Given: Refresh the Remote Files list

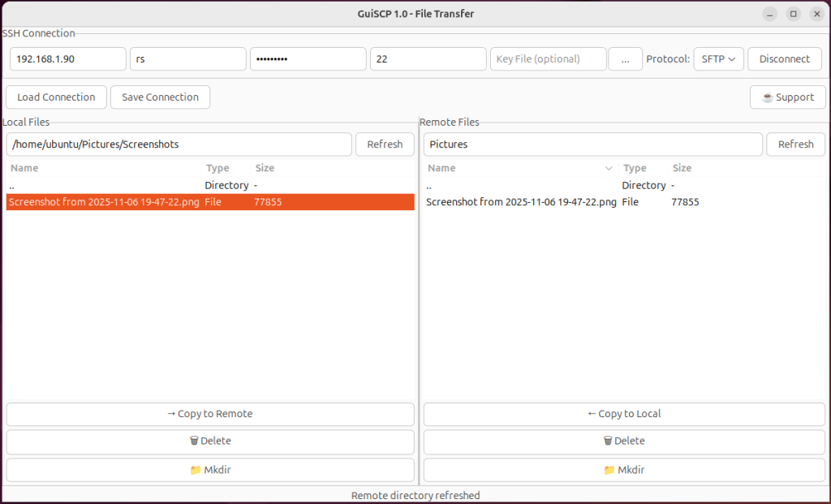Looking at the screenshot, I should click(795, 144).
